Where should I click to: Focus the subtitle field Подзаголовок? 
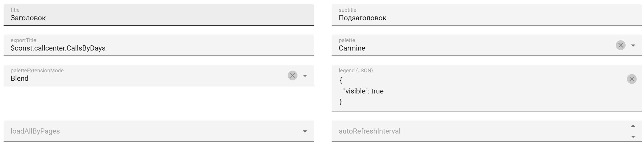pyautogui.click(x=475, y=18)
